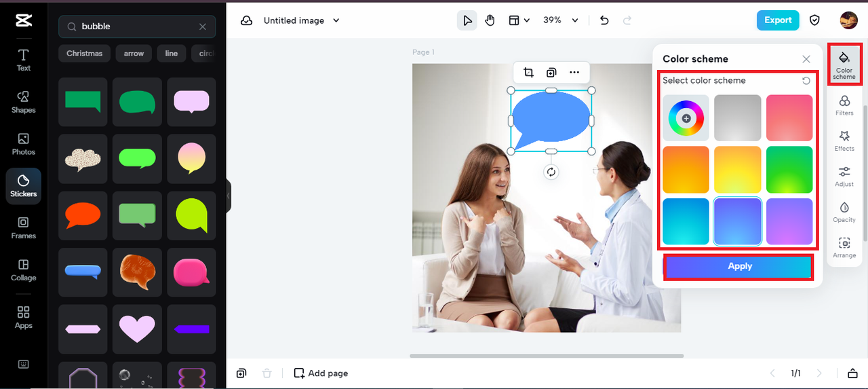Click the redo arrow
The image size is (868, 389).
tap(627, 20)
